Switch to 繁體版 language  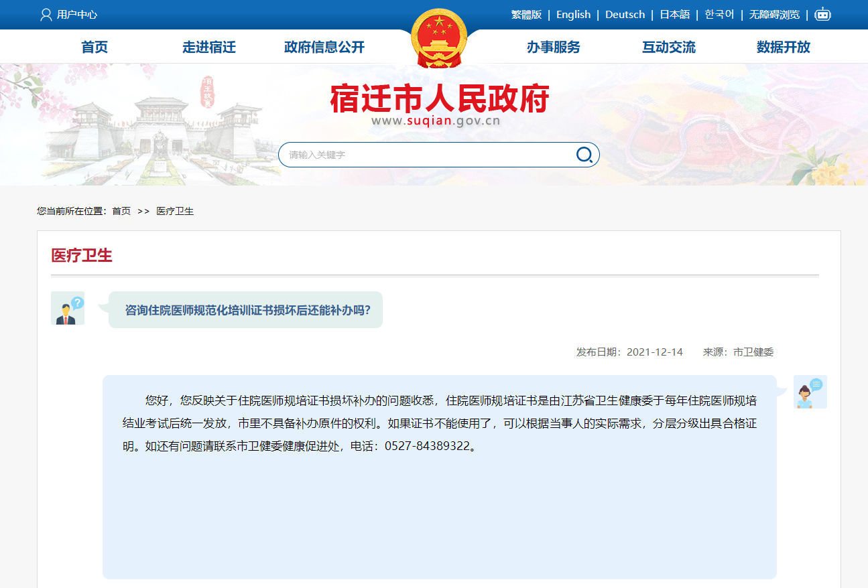[x=526, y=15]
